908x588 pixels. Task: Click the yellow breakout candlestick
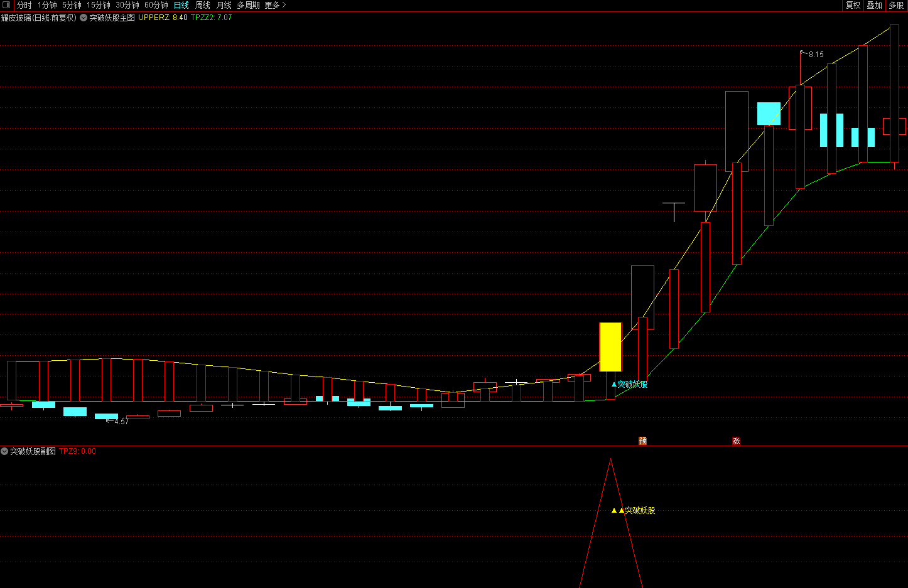coord(610,347)
